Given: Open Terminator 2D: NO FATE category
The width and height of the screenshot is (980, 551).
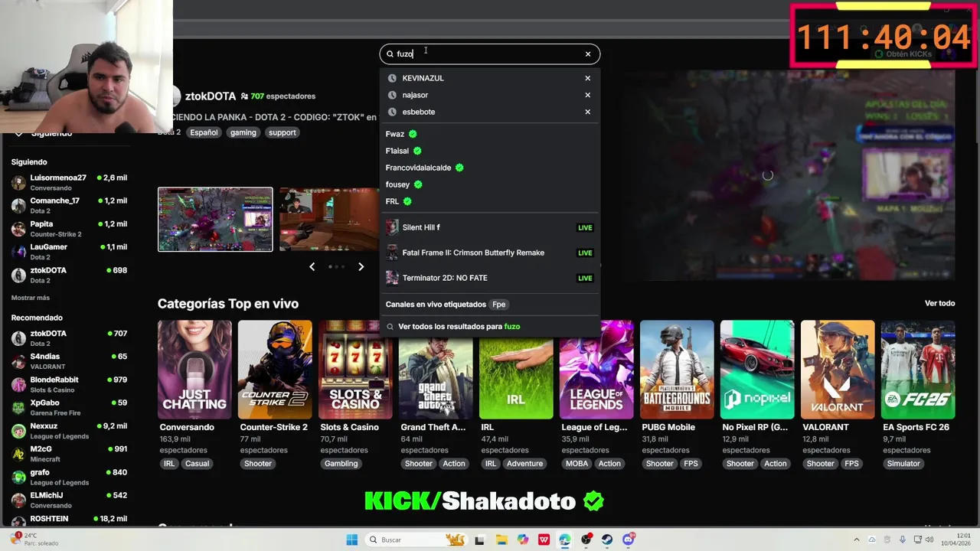Looking at the screenshot, I should click(490, 278).
